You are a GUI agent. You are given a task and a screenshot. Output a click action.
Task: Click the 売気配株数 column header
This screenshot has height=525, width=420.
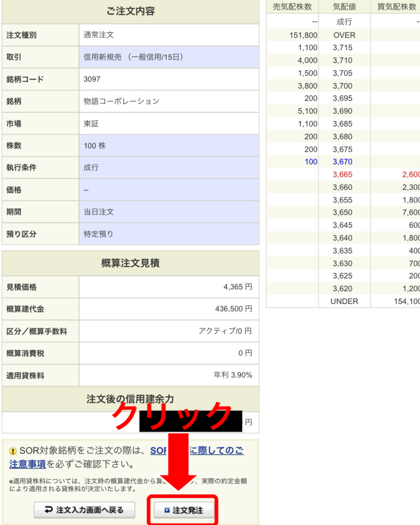(x=292, y=7)
